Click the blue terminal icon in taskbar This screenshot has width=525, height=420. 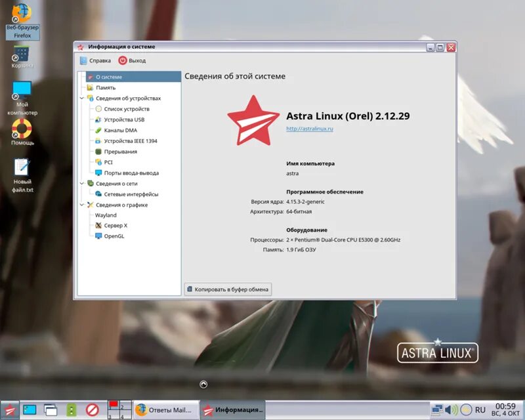click(30, 409)
